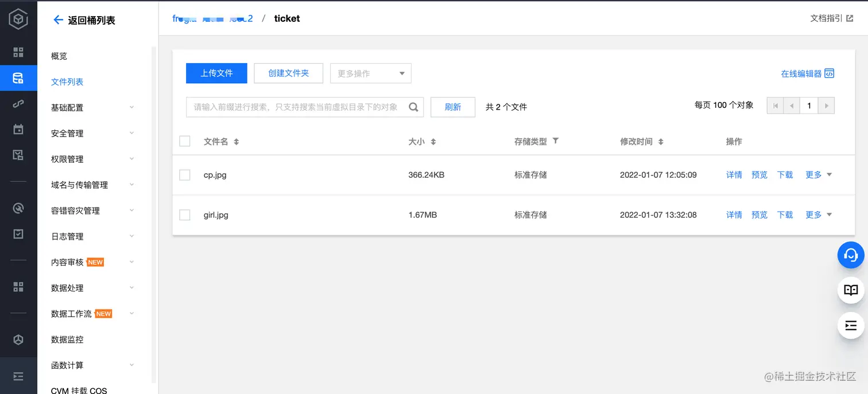Expand 日志管理 section

click(x=131, y=236)
